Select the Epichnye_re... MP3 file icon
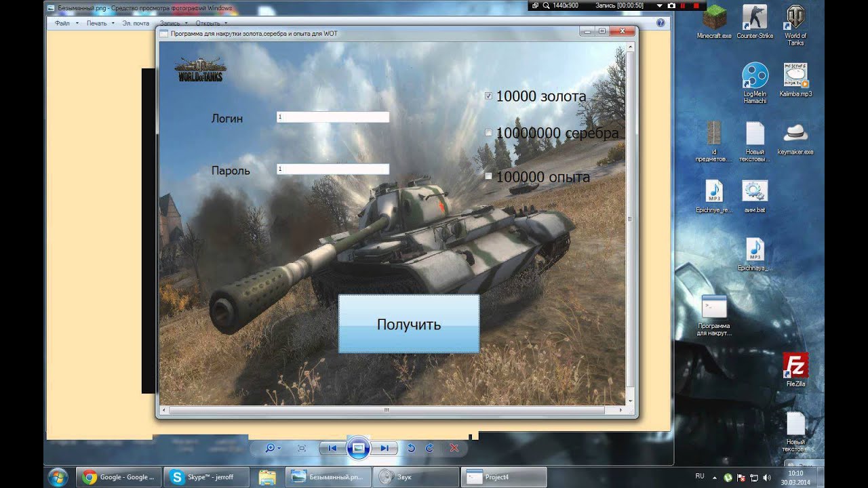The height and width of the screenshot is (488, 868). [714, 197]
